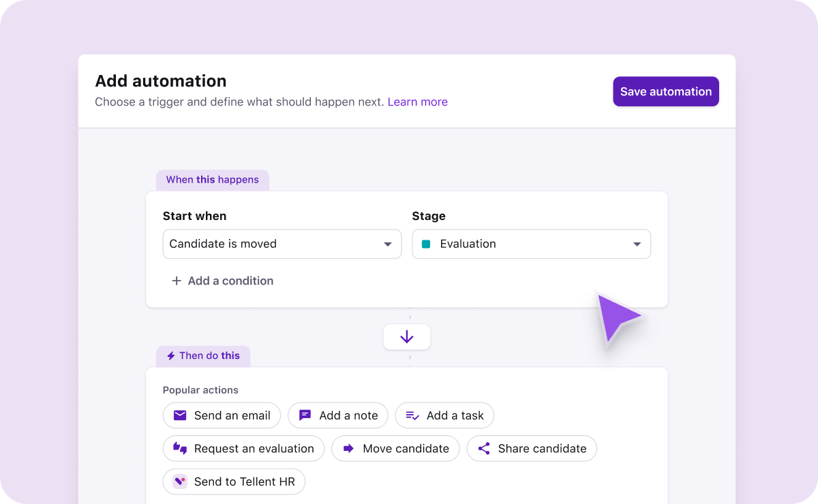Click the envelope icon on Send an email
The height and width of the screenshot is (504, 818).
180,415
